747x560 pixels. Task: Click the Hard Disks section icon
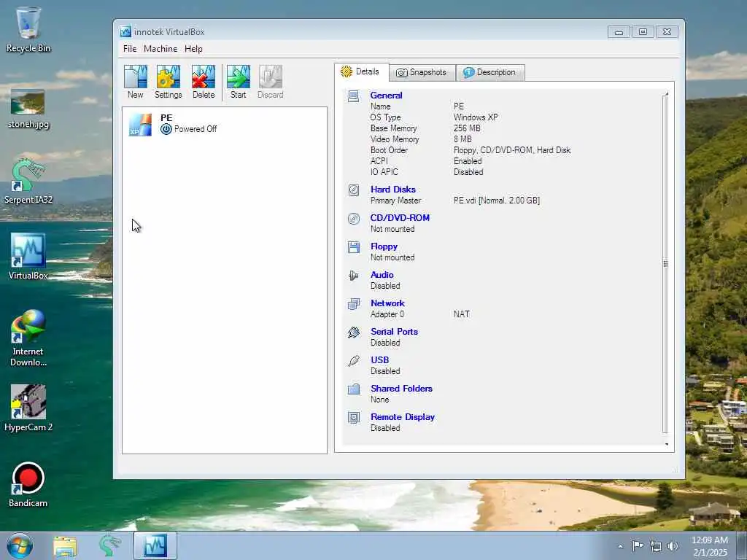point(354,190)
